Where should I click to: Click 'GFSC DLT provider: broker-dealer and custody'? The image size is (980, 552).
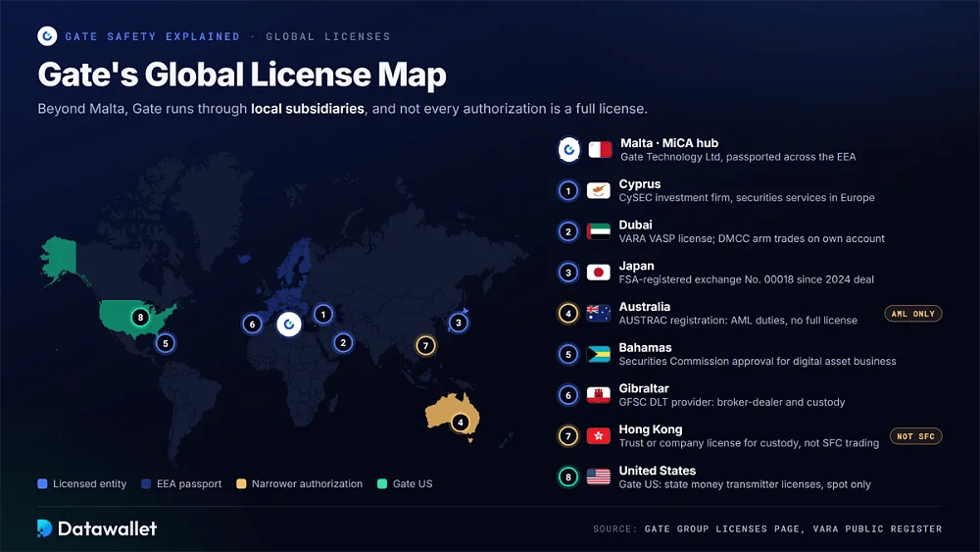coord(732,403)
